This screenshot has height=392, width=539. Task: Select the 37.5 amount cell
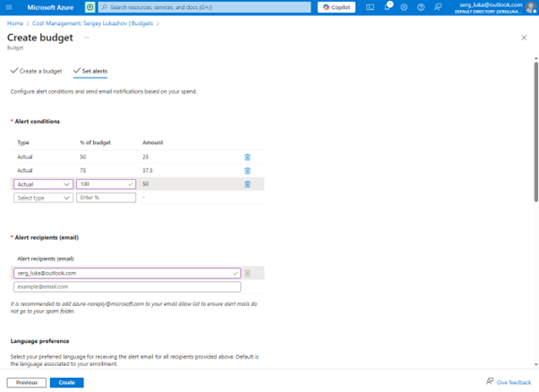(148, 170)
